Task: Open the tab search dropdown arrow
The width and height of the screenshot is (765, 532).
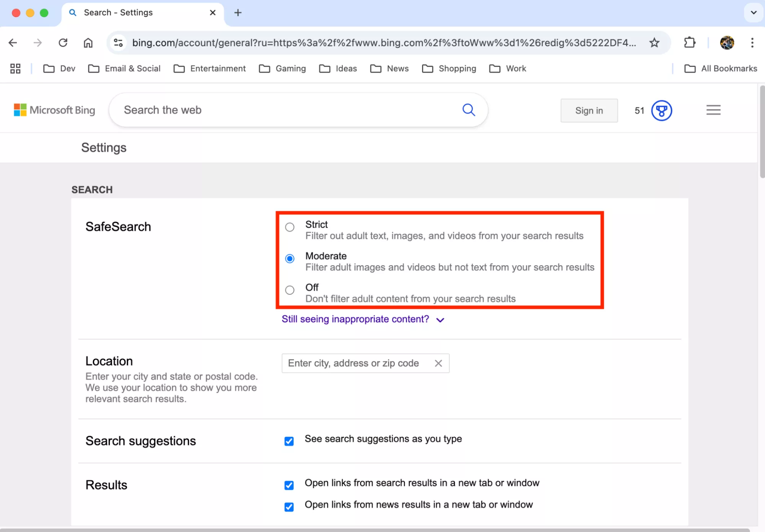Action: tap(753, 13)
